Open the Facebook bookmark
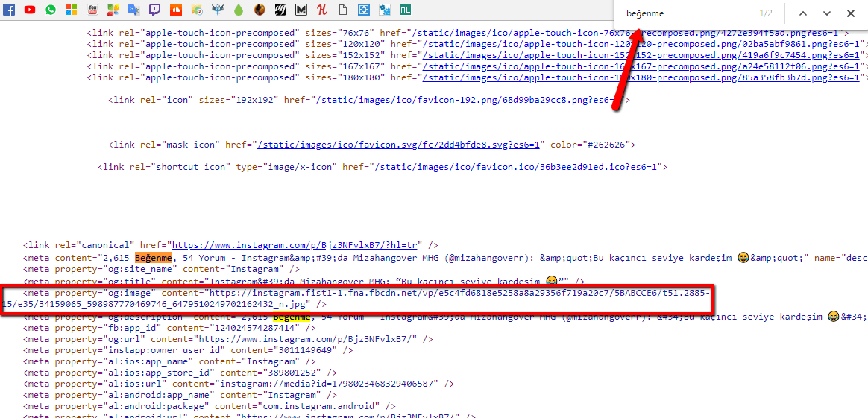 (9, 10)
